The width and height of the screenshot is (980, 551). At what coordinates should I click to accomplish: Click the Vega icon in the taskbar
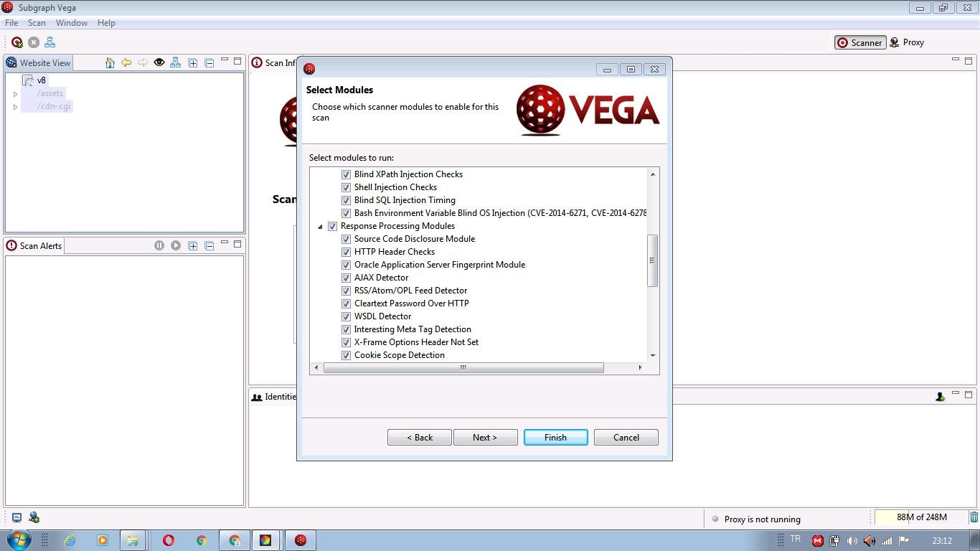click(x=301, y=540)
